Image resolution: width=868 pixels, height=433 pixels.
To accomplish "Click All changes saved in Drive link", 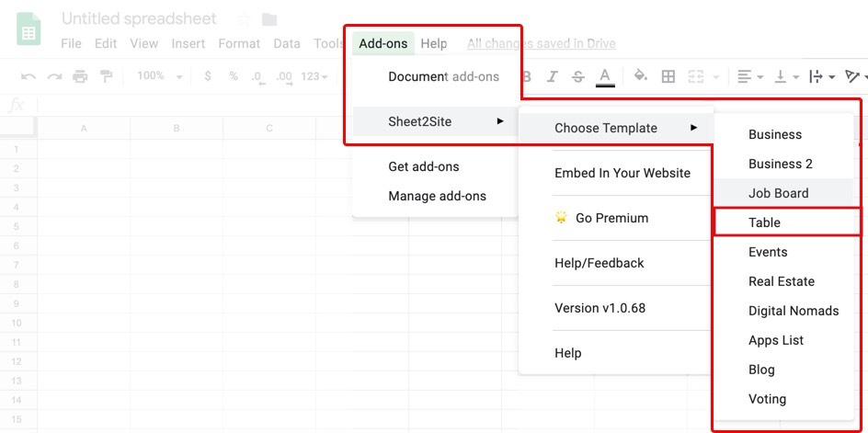I will (x=542, y=43).
